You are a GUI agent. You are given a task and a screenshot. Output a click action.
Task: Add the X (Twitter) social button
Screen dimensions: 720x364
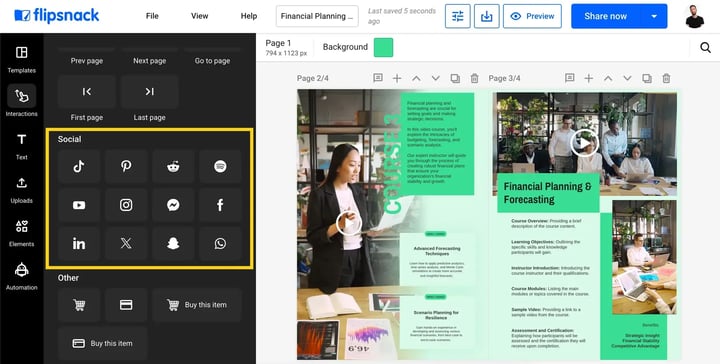126,244
